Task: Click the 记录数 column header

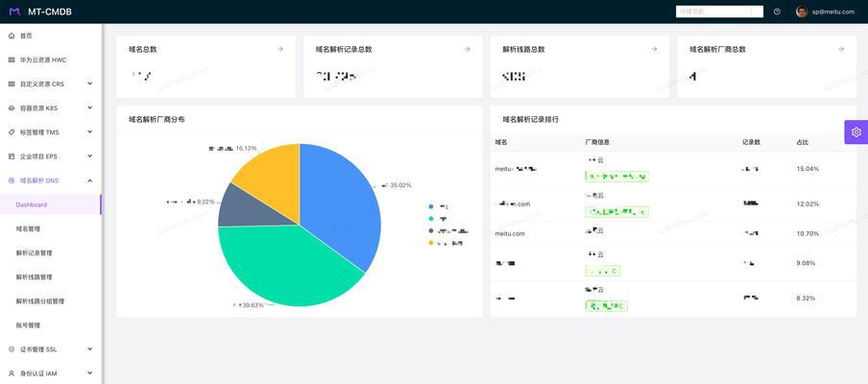Action: pyautogui.click(x=751, y=143)
